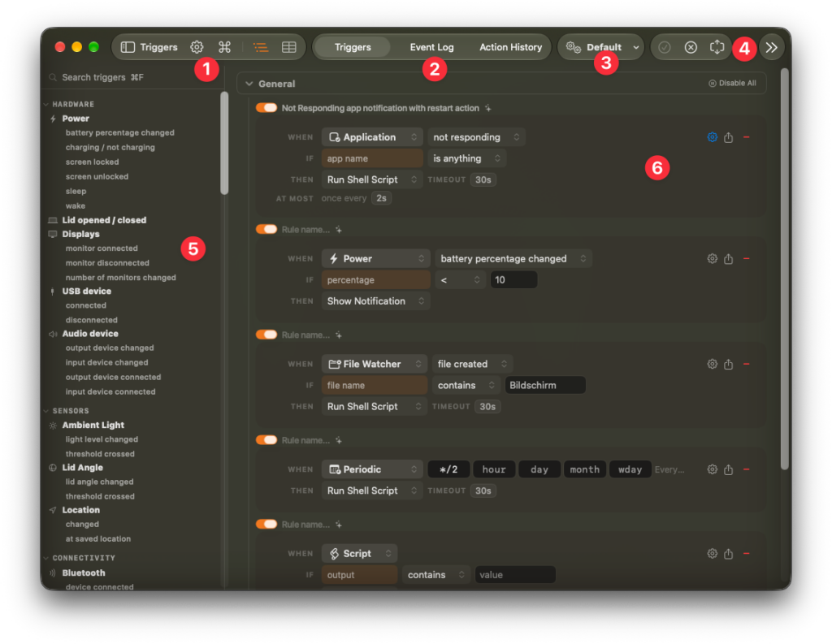Share the Periodic rule

click(729, 469)
